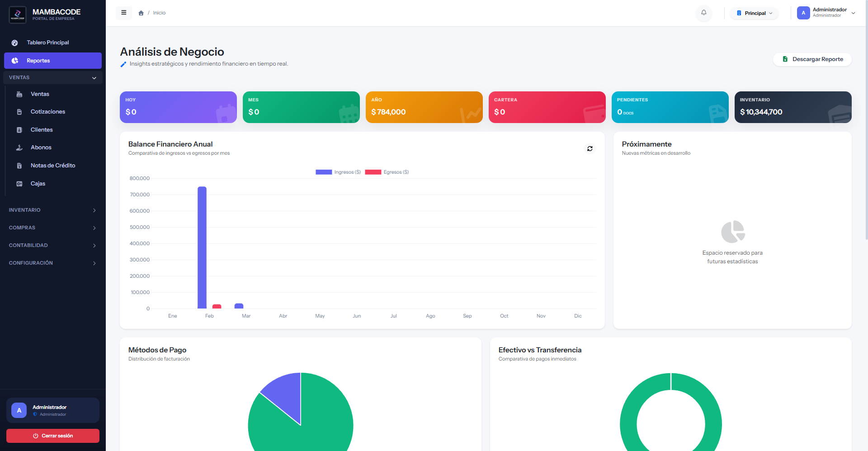
Task: Click the MambaCode logo icon
Action: [x=18, y=14]
